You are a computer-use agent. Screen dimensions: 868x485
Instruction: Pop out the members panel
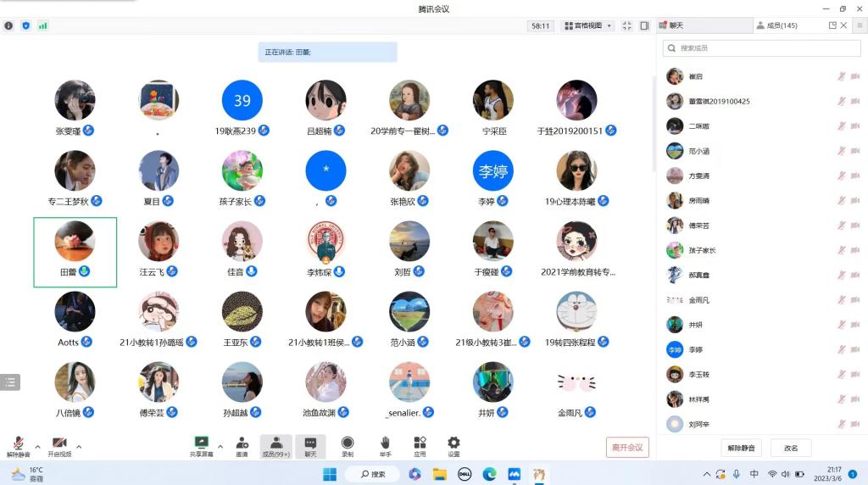coord(832,25)
